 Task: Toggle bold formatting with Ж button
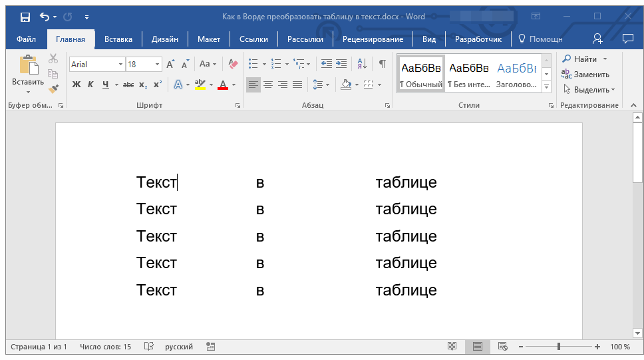point(77,85)
